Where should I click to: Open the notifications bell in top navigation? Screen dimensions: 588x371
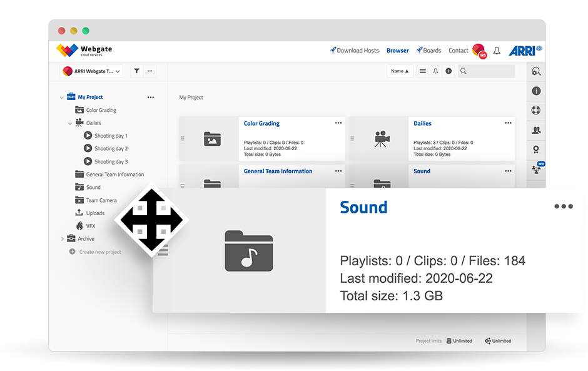pyautogui.click(x=497, y=51)
